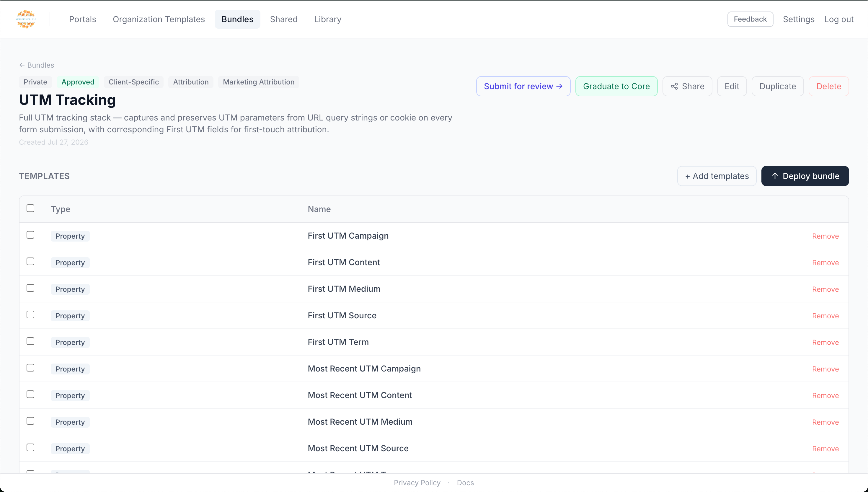Click the arrow on Submit for review
868x492 pixels.
point(560,87)
